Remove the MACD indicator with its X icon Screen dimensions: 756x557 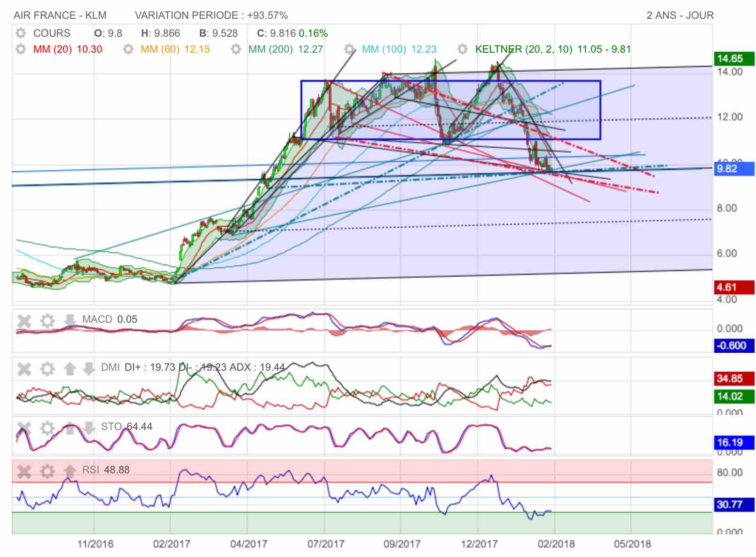pos(24,321)
